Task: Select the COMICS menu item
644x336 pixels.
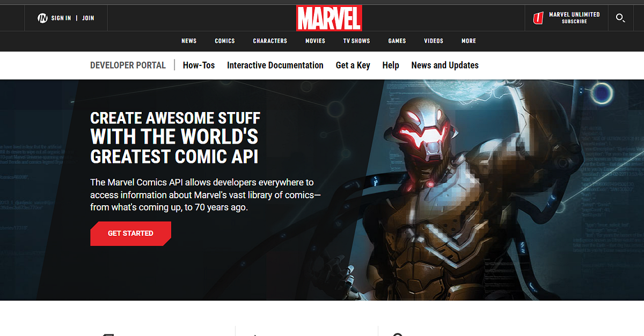Action: (x=224, y=41)
